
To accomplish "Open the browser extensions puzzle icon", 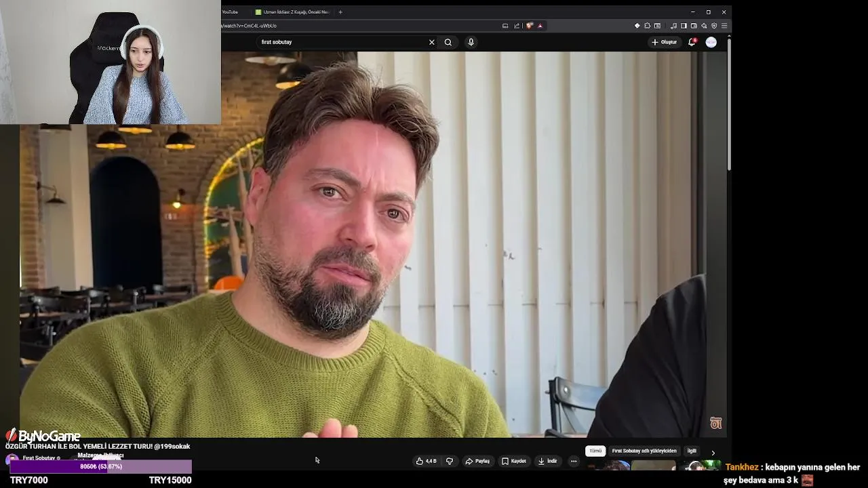I will (647, 26).
